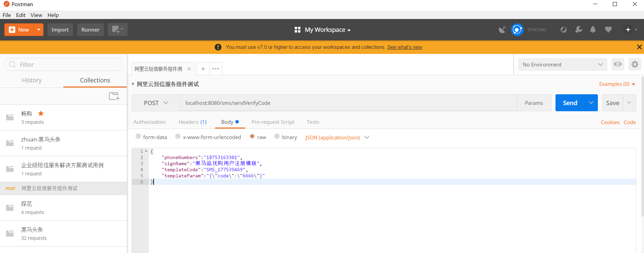Select the x-www-form-urlencoded radio button
This screenshot has height=253, width=644.
pos(178,136)
